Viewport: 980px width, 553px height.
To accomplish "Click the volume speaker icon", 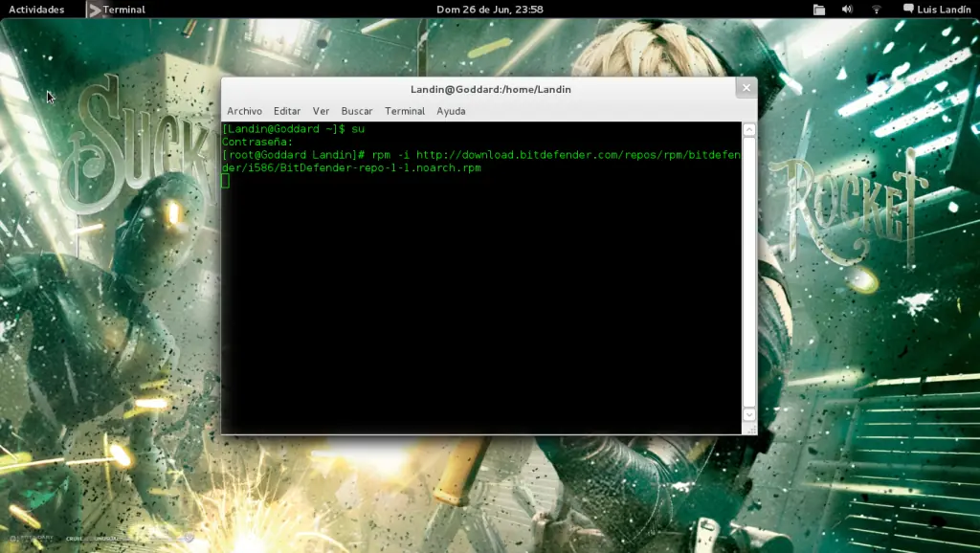I will click(x=847, y=10).
